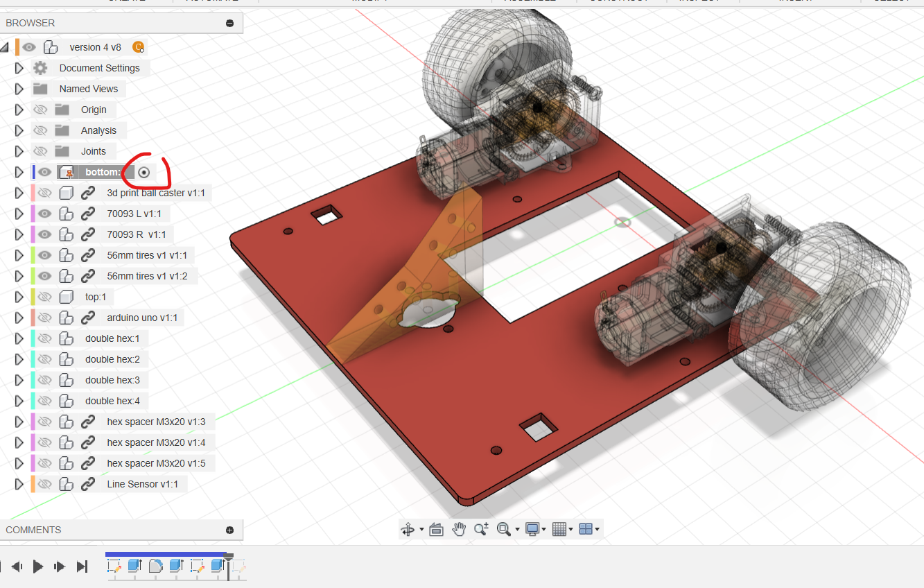
Task: Select the Zoom window tool
Action: [504, 530]
